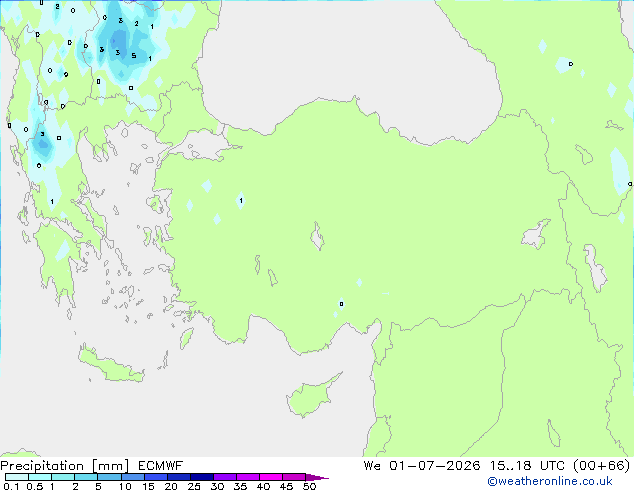Pick the 0.1–0.5 mm legend color
This screenshot has height=490, width=634.
(17, 477)
